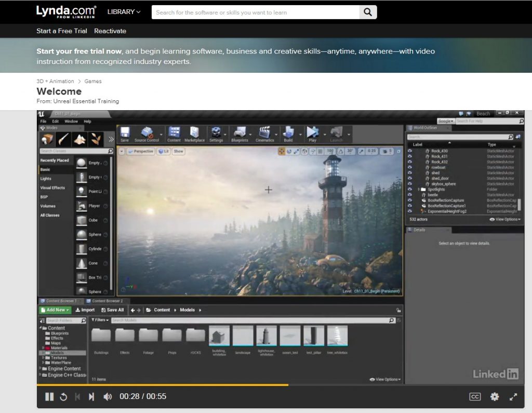
Task: Select Lights category in Modes panel
Action: [x=46, y=179]
